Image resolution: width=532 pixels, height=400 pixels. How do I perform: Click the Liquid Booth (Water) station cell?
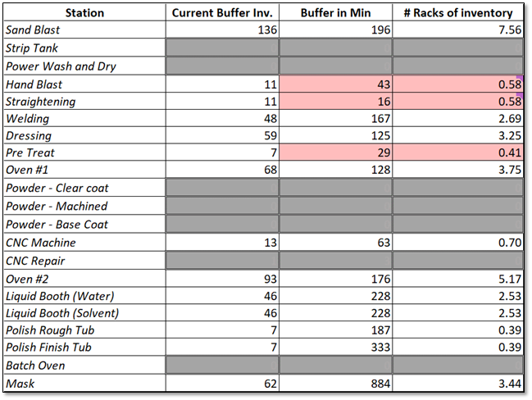[x=84, y=295]
